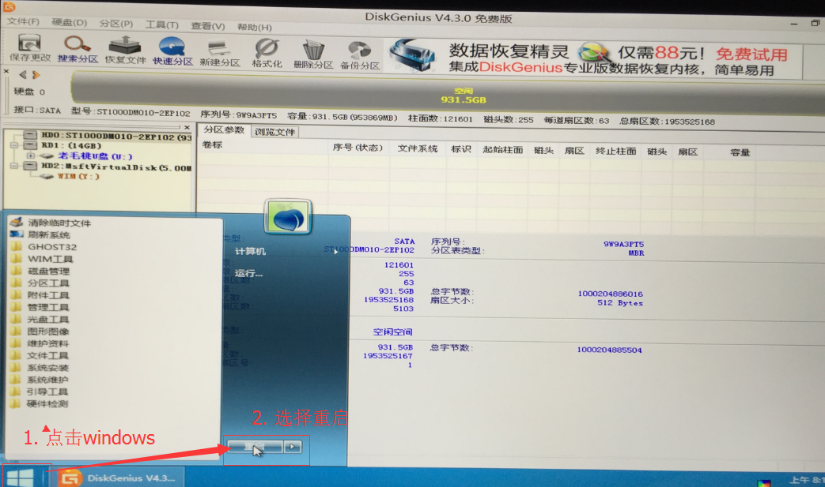Open the 引导工具 folder
The height and width of the screenshot is (487, 825).
(41, 392)
